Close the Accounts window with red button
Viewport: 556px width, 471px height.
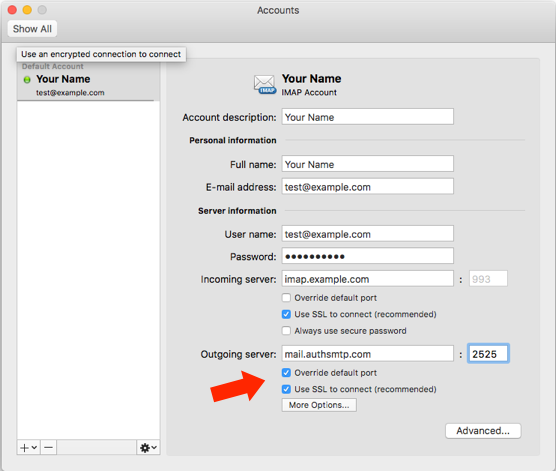12,10
